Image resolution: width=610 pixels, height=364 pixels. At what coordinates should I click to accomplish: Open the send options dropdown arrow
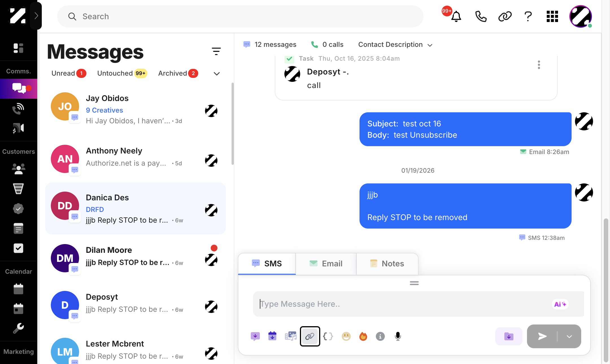569,336
